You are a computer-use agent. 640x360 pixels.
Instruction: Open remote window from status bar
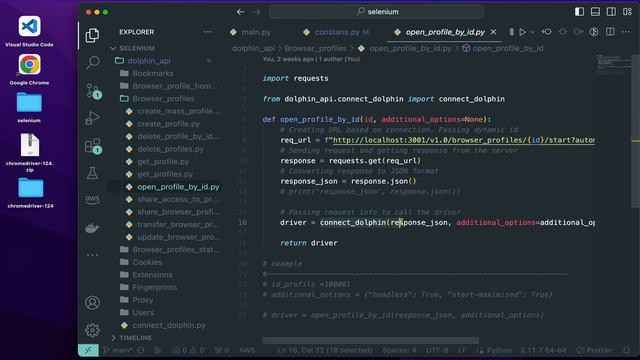89,350
